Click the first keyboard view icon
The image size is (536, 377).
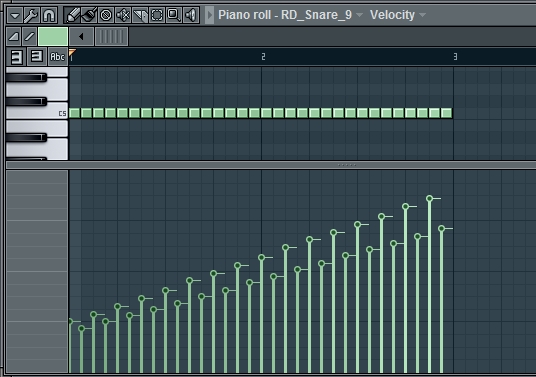(x=16, y=57)
